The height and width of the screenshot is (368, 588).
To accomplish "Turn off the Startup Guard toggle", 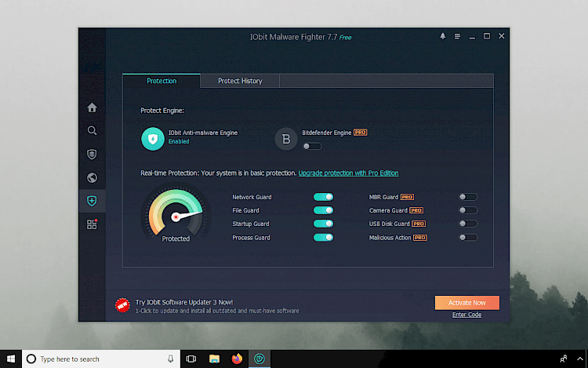I will tap(323, 224).
